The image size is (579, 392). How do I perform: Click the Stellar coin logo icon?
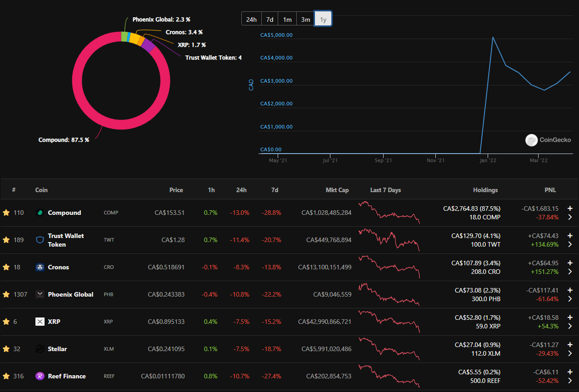point(40,349)
